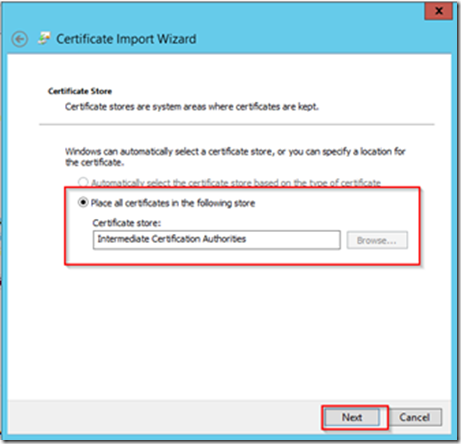The width and height of the screenshot is (461, 444).
Task: Click the gray footer area left of Next
Action: 163,417
